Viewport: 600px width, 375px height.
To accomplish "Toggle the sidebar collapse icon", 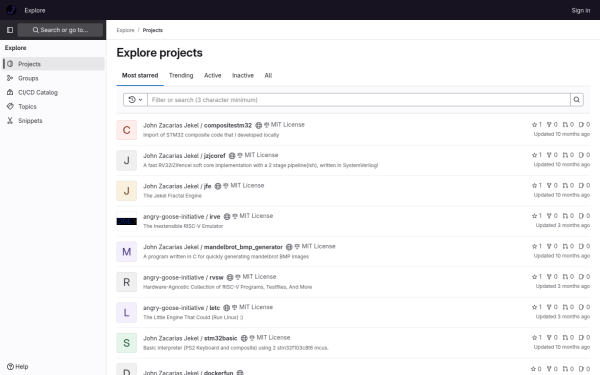I will [10, 30].
